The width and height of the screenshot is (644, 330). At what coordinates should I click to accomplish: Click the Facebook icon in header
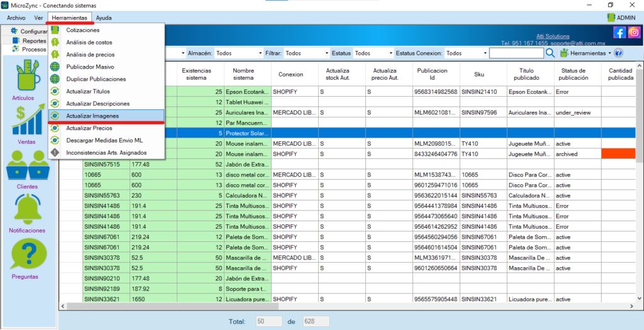point(619,33)
